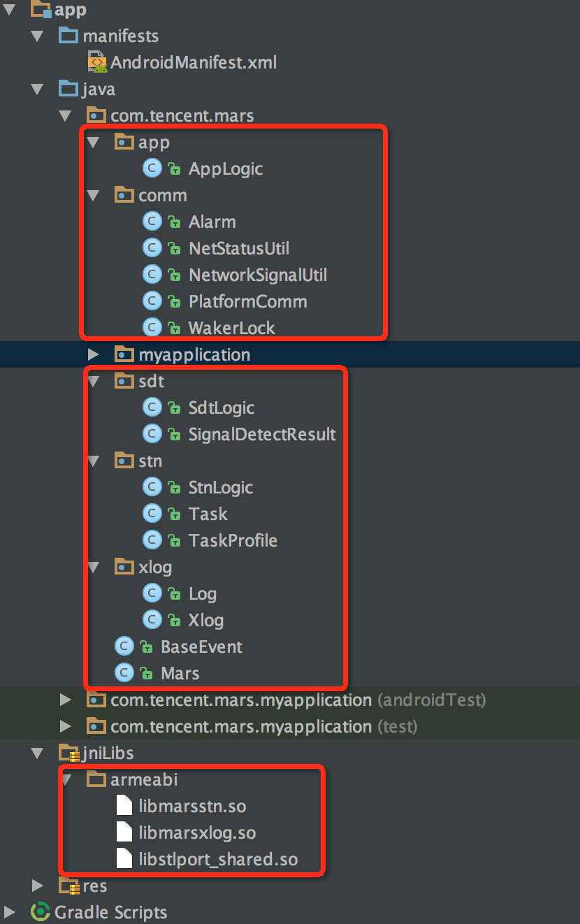
Task: Select the SignalDetectResult class
Action: [x=262, y=434]
